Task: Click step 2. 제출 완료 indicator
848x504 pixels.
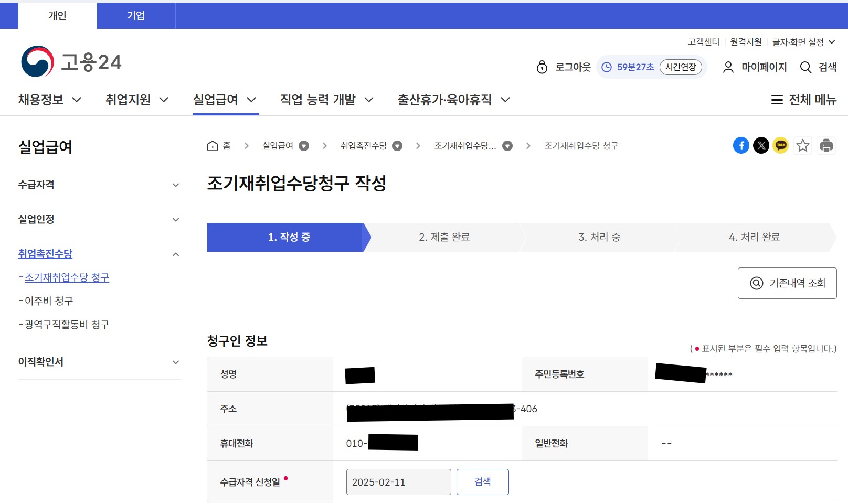Action: (x=444, y=237)
